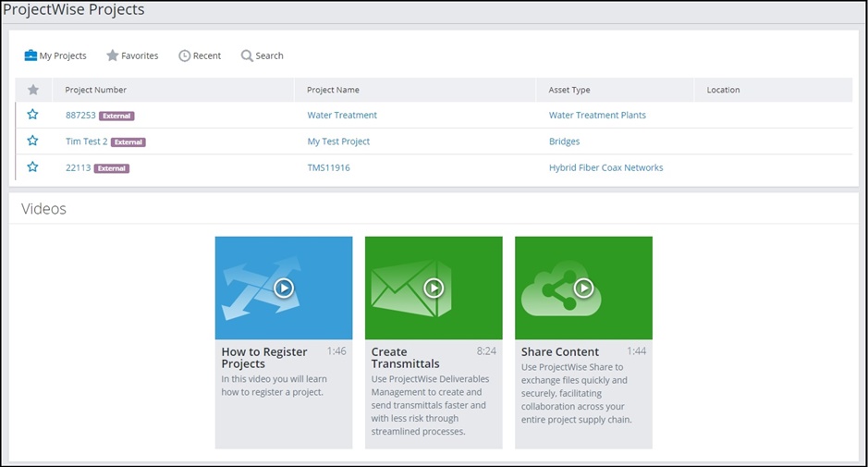Click the register a project description text
Image resolution: width=868 pixels, height=467 pixels.
274,386
